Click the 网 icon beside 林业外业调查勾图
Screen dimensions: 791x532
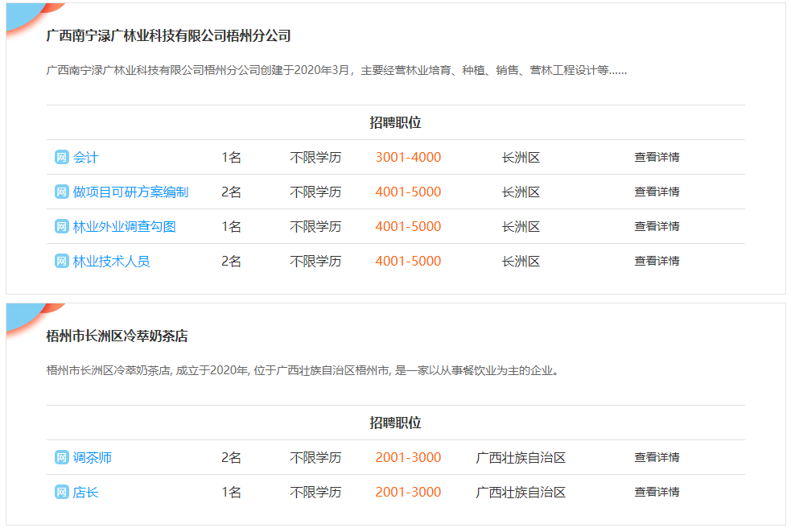pos(62,227)
